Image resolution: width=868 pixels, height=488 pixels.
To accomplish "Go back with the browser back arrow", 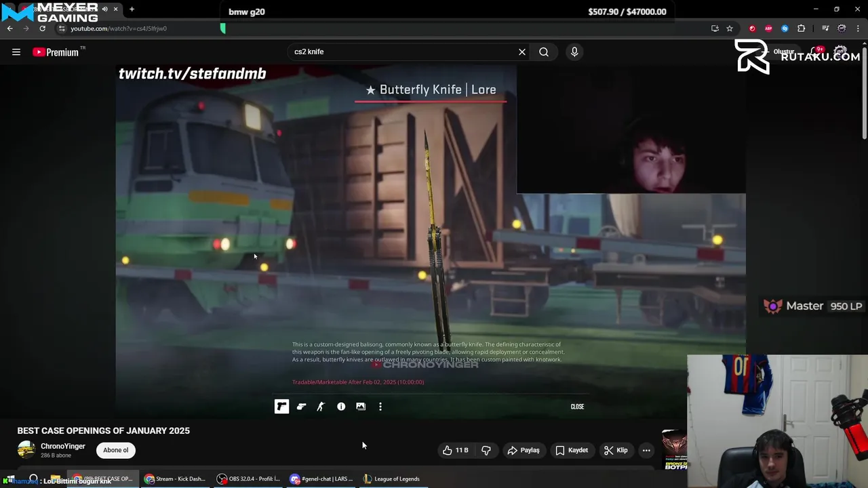I will pos(10,28).
